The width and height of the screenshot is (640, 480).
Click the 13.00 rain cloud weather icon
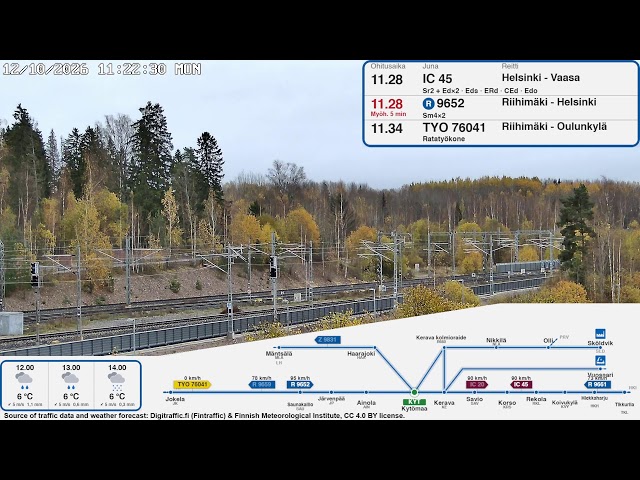coord(71,381)
